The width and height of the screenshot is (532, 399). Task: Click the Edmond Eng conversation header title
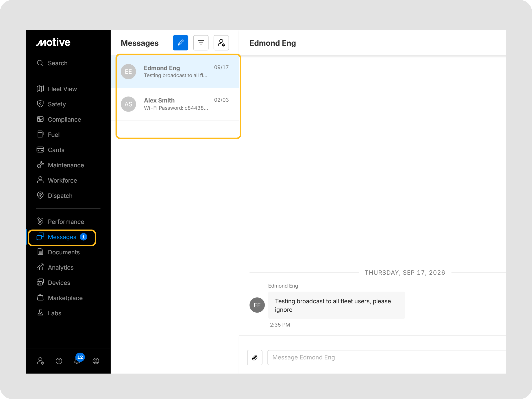pyautogui.click(x=272, y=43)
